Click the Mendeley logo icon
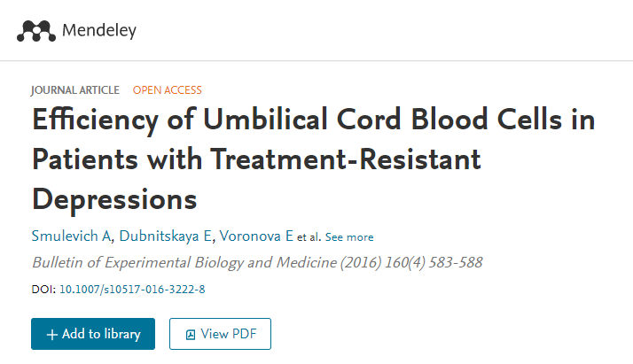 [35, 31]
